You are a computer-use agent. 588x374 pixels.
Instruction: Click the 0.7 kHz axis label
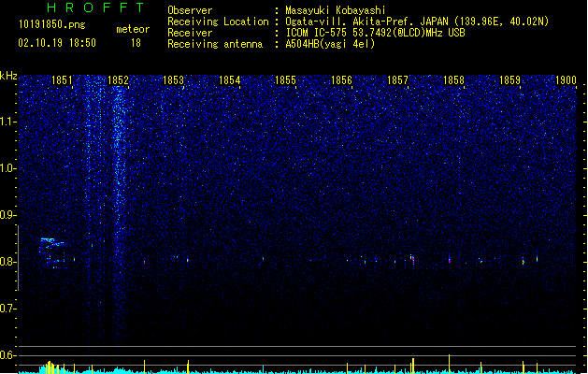pos(7,309)
